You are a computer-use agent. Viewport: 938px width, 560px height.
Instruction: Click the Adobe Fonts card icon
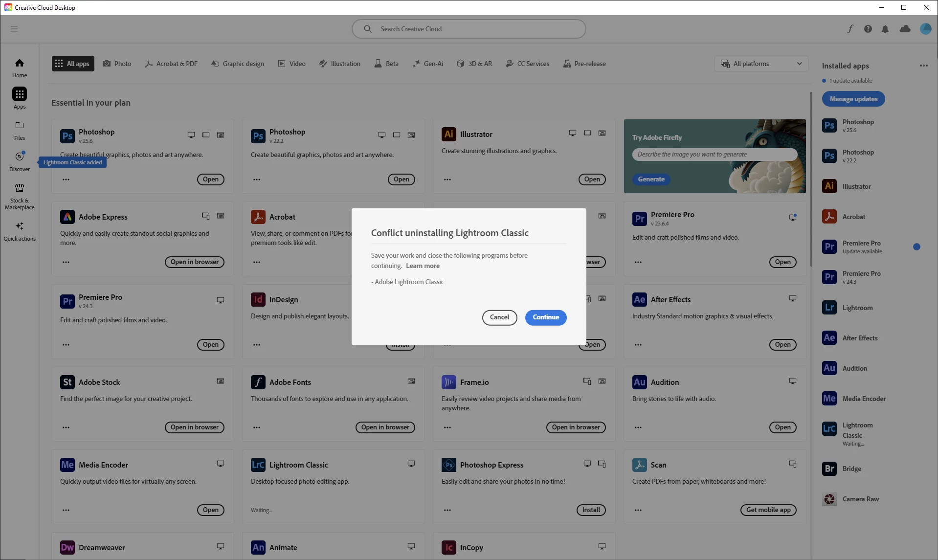click(258, 382)
